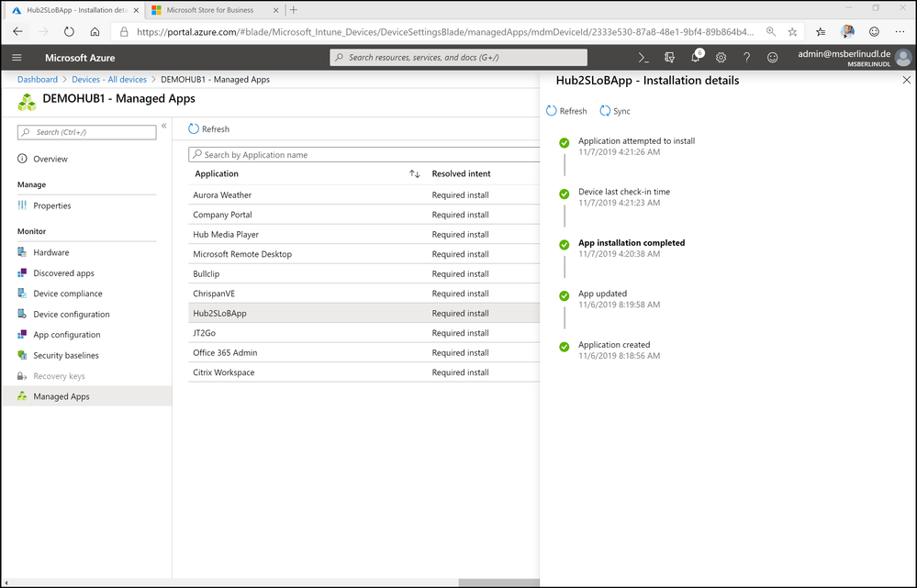The image size is (917, 588).
Task: Focus the Search by Application name box
Action: tap(363, 154)
